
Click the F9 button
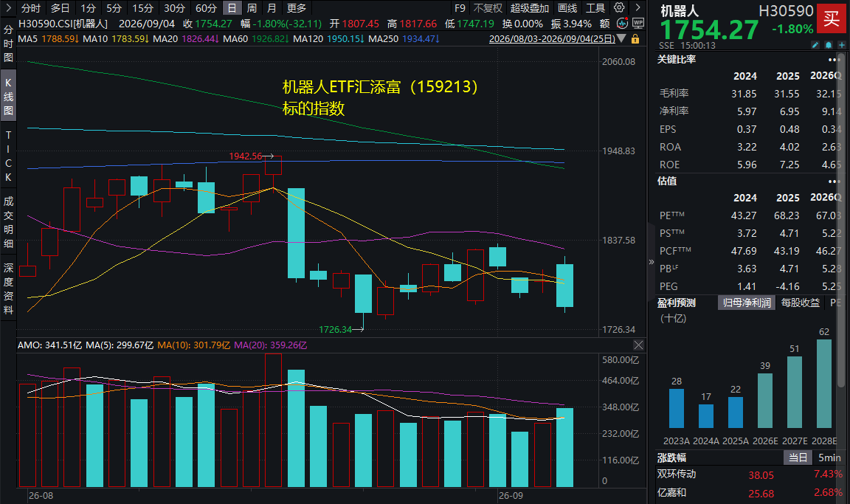pos(460,8)
